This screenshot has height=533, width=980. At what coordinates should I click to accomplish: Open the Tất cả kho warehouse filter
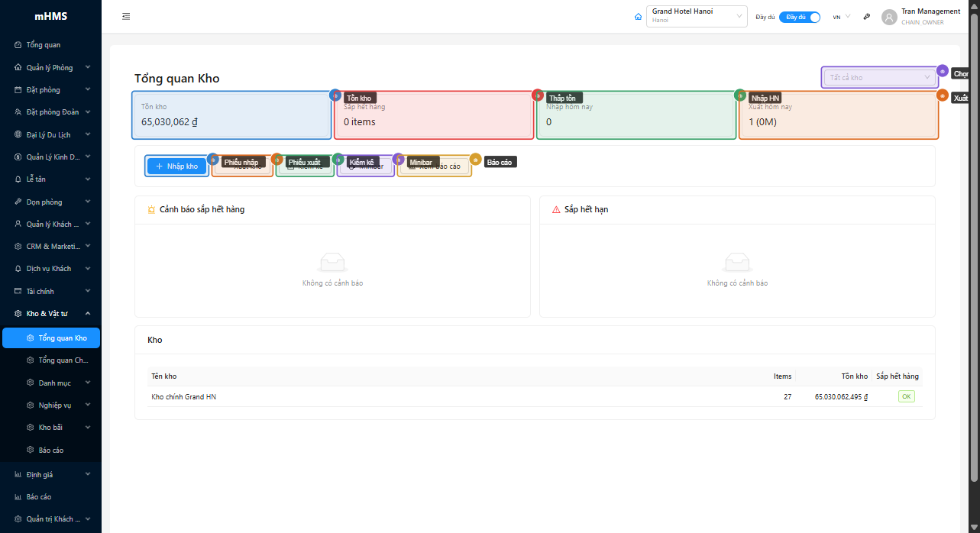tap(879, 77)
